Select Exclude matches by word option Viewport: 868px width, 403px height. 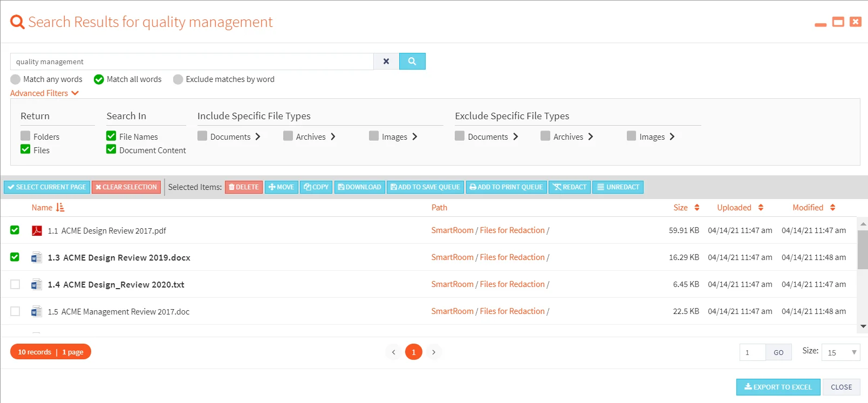pyautogui.click(x=178, y=79)
